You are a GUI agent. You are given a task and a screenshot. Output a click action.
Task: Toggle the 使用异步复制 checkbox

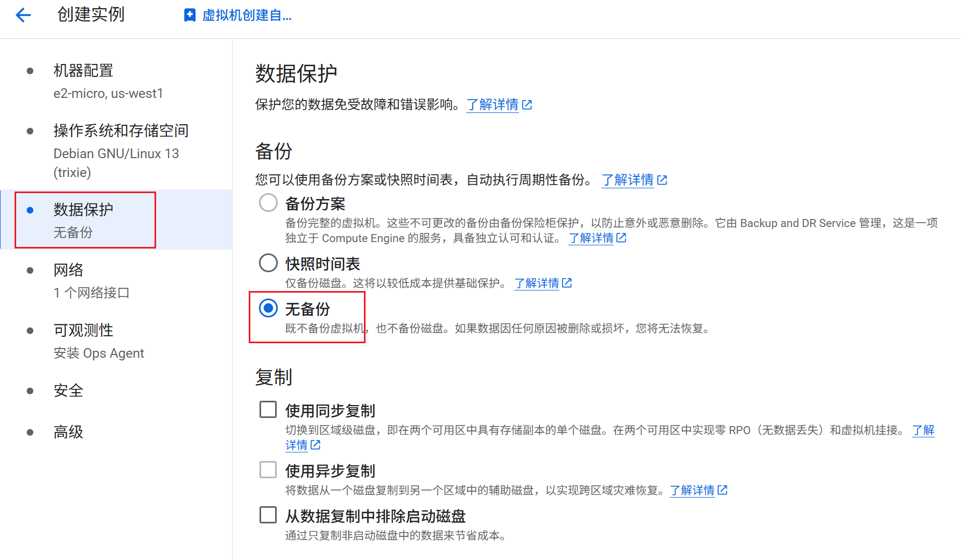pyautogui.click(x=268, y=470)
